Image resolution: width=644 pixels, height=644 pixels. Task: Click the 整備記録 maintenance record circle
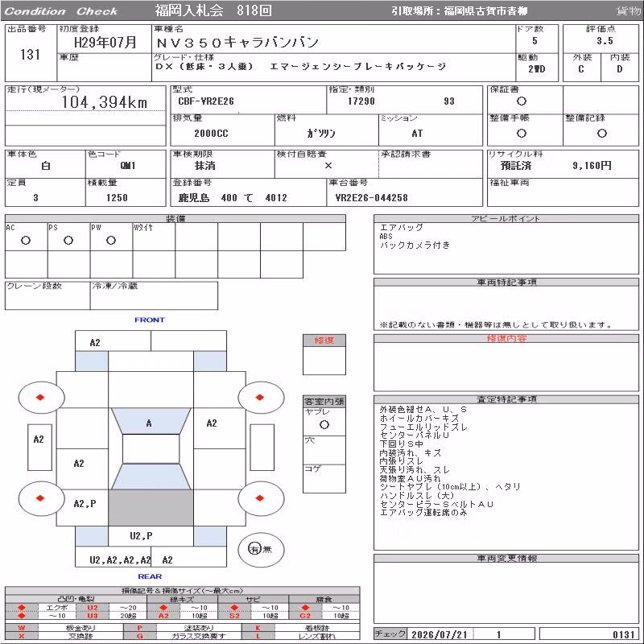601,133
